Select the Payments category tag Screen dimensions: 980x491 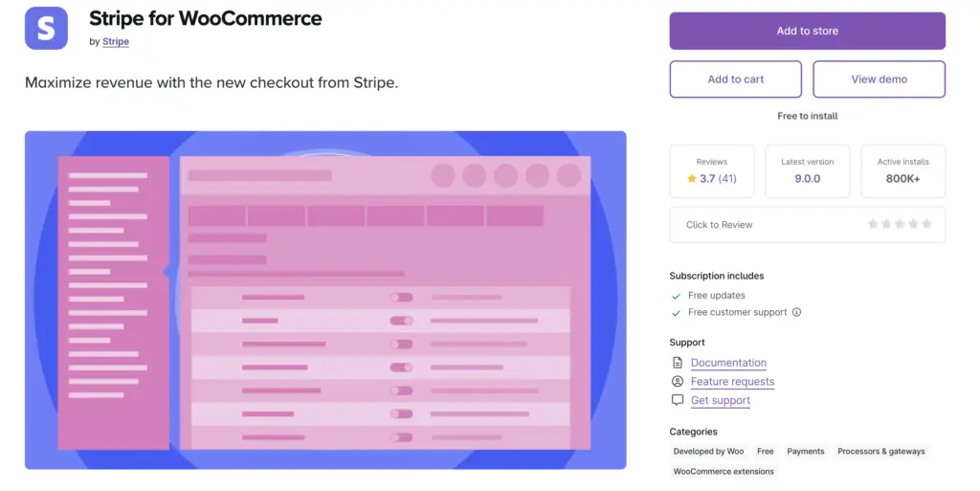805,451
